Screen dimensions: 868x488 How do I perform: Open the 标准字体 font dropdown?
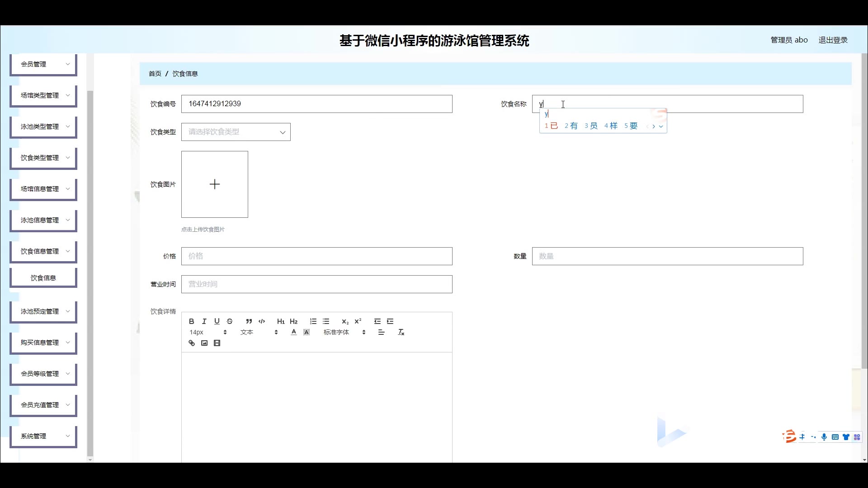344,332
